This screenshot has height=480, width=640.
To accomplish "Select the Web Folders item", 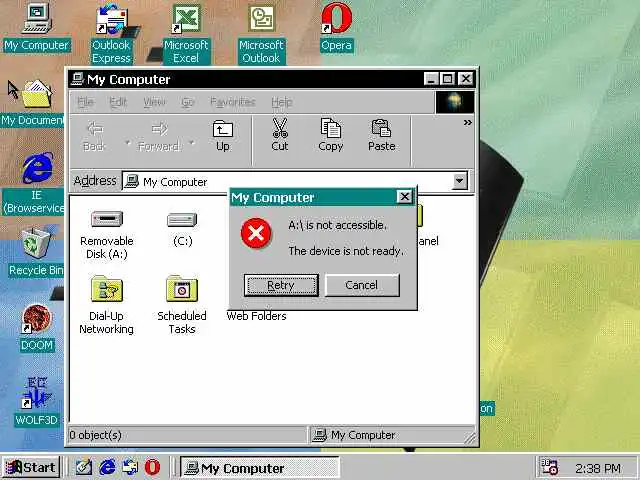I will pyautogui.click(x=256, y=316).
